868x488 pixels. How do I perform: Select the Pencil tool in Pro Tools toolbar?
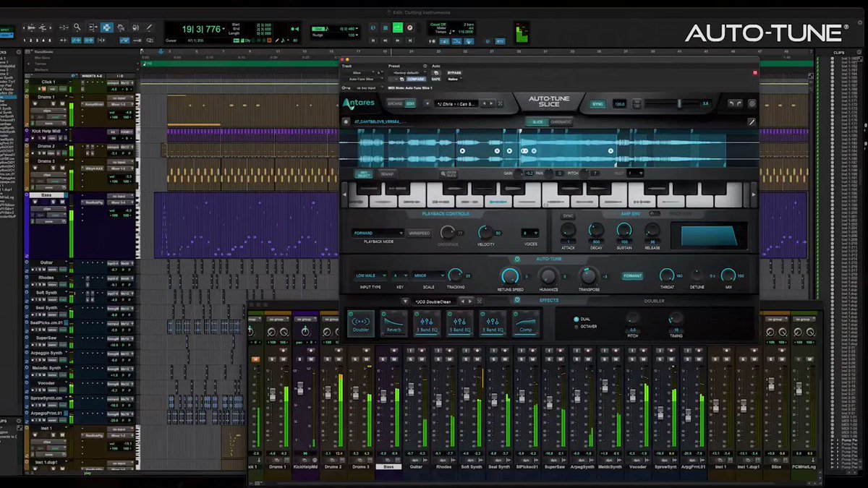pos(149,27)
